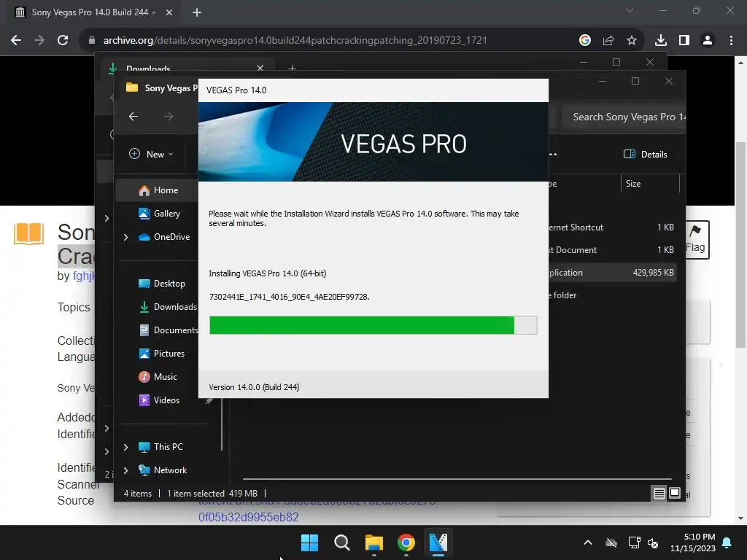Switch Explorer to details list view icon
Screen dimensions: 747x560
click(659, 494)
